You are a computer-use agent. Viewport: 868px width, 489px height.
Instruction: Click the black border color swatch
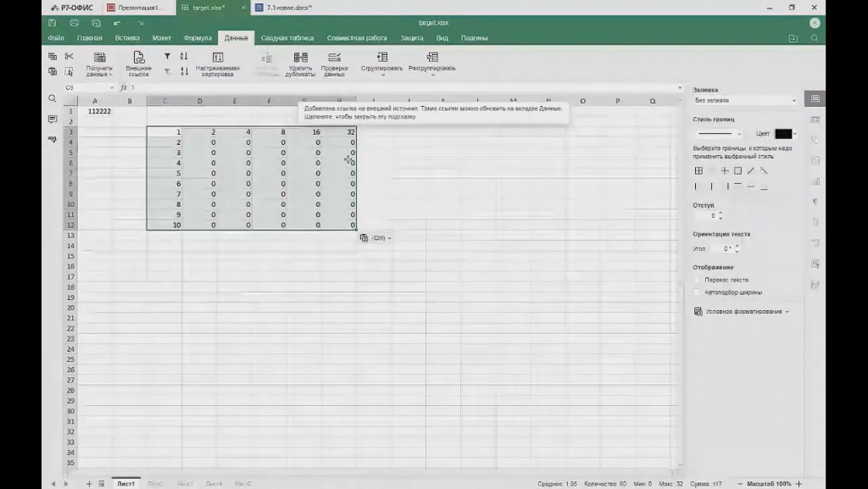782,134
